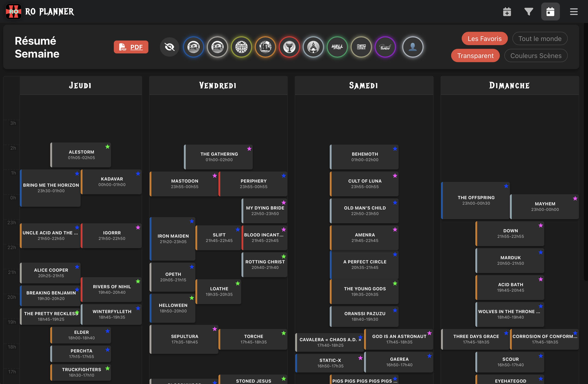Toggle the Purple House stage filter
This screenshot has height=384, width=588.
coord(385,47)
